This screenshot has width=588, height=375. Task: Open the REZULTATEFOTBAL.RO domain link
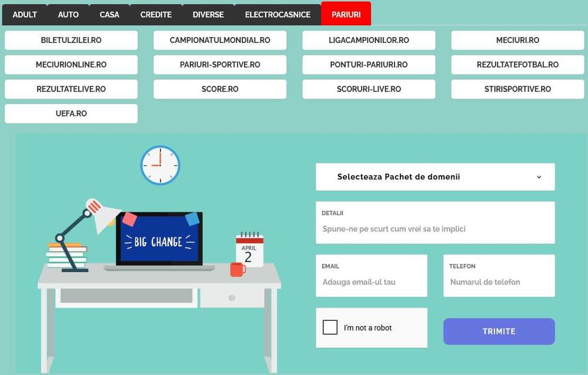click(517, 65)
